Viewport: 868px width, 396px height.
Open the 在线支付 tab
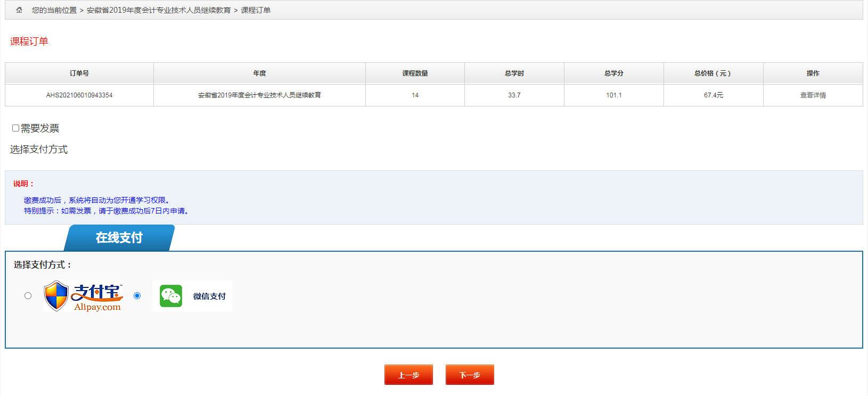click(x=119, y=238)
